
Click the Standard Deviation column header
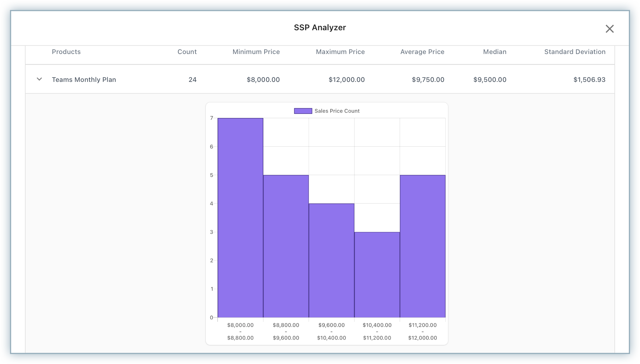[x=575, y=52]
